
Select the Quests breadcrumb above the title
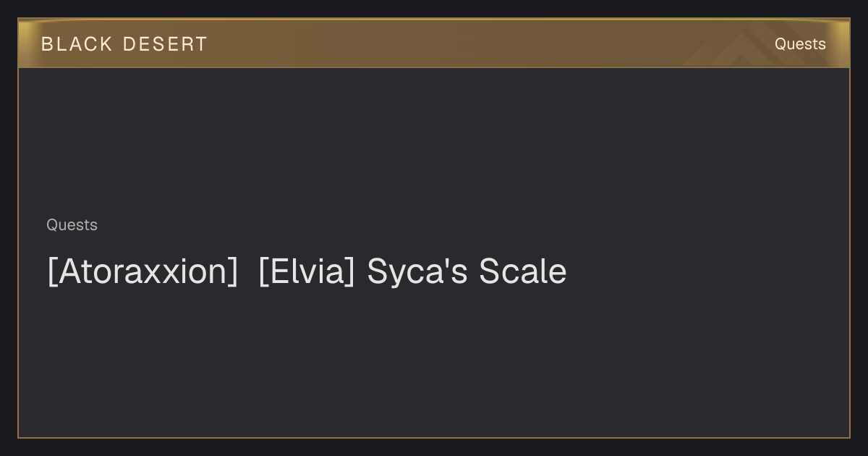pos(72,225)
